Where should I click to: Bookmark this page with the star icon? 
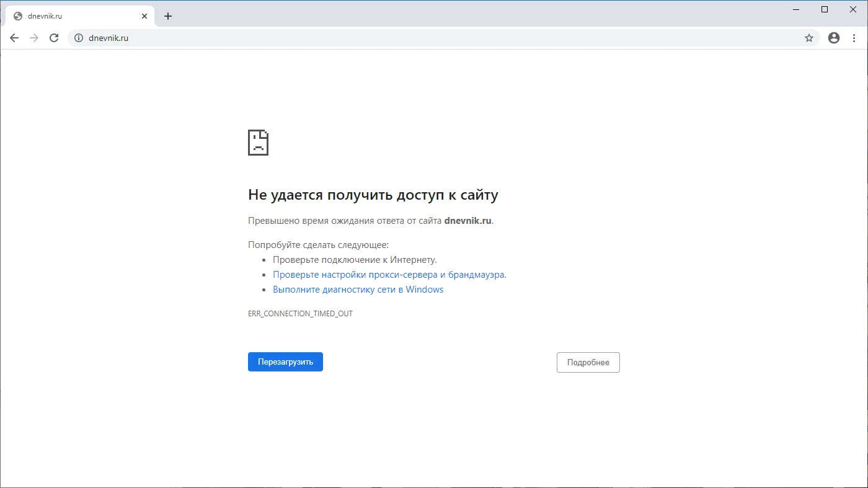point(809,38)
